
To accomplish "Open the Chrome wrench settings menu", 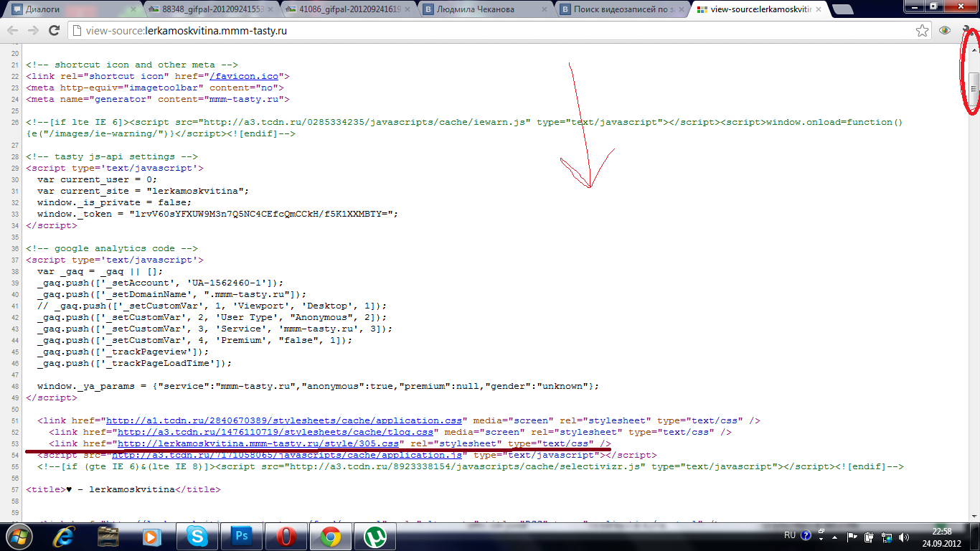I will click(967, 31).
